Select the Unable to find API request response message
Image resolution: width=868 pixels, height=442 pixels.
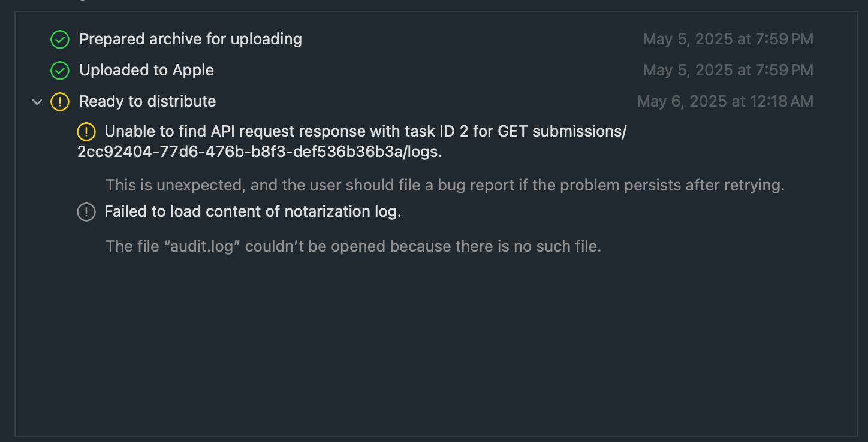click(x=352, y=141)
